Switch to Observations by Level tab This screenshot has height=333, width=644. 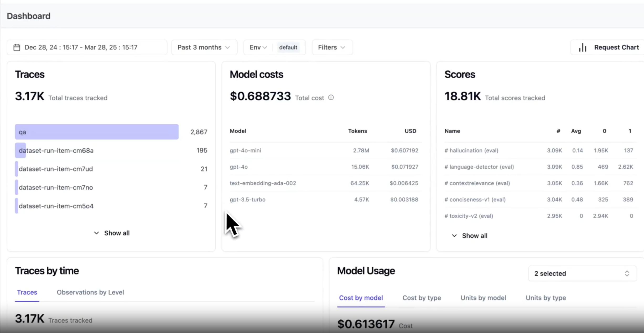[x=90, y=292]
